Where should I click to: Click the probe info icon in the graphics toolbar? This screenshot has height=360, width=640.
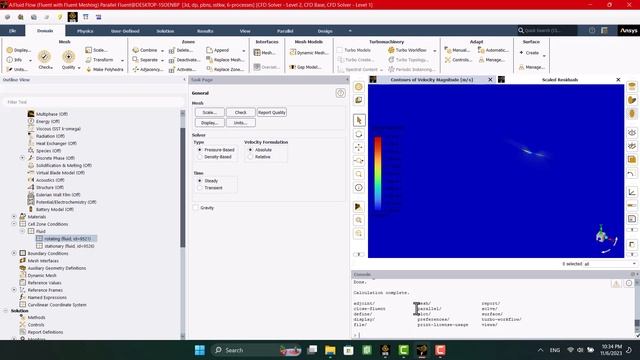359,187
